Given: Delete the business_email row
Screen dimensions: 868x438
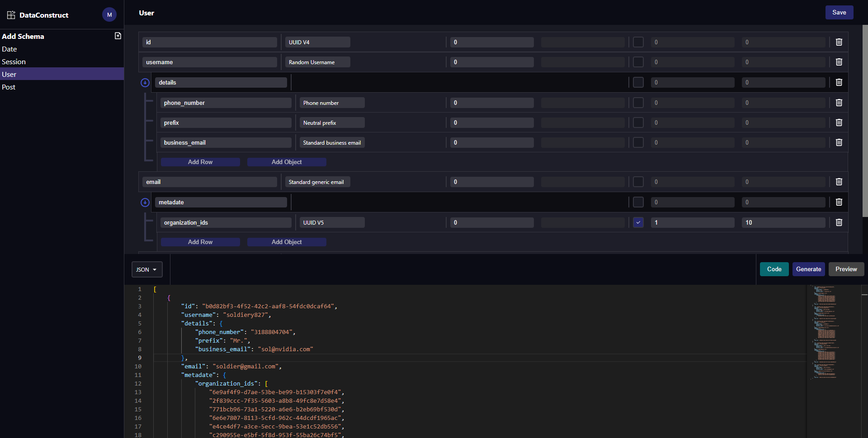Looking at the screenshot, I should (x=839, y=142).
